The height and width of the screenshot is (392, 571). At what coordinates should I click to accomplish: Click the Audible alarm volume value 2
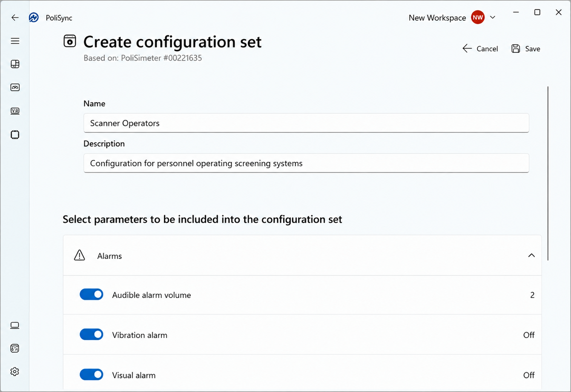pyautogui.click(x=532, y=295)
